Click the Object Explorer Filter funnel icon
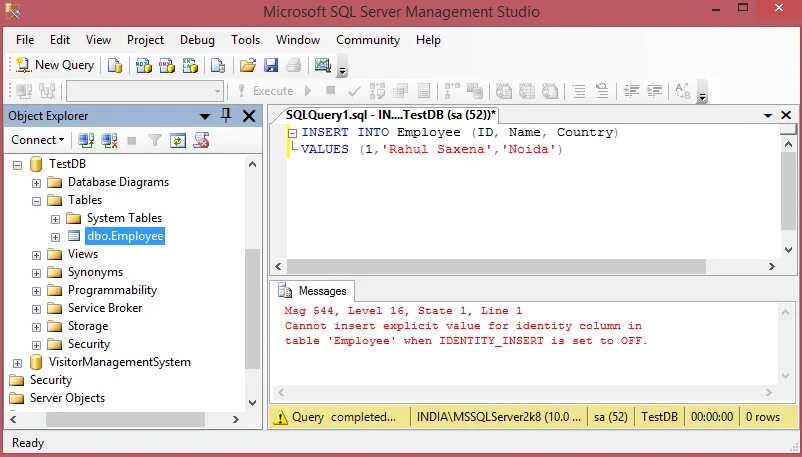 click(x=154, y=140)
